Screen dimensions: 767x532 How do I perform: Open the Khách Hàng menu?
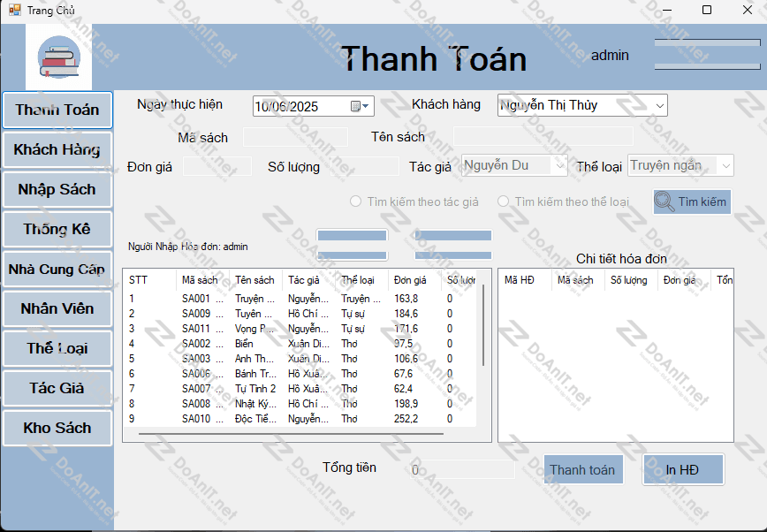click(x=57, y=149)
